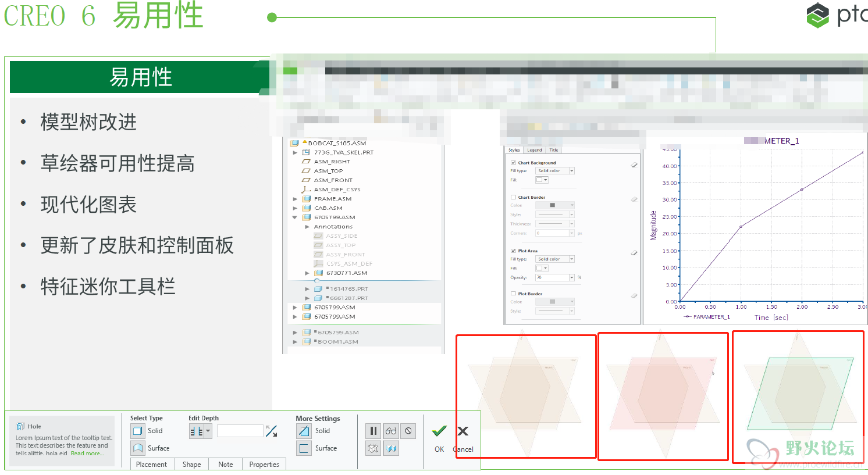Expand the FRAME.ASM tree node
Image resolution: width=868 pixels, height=475 pixels.
(x=295, y=199)
